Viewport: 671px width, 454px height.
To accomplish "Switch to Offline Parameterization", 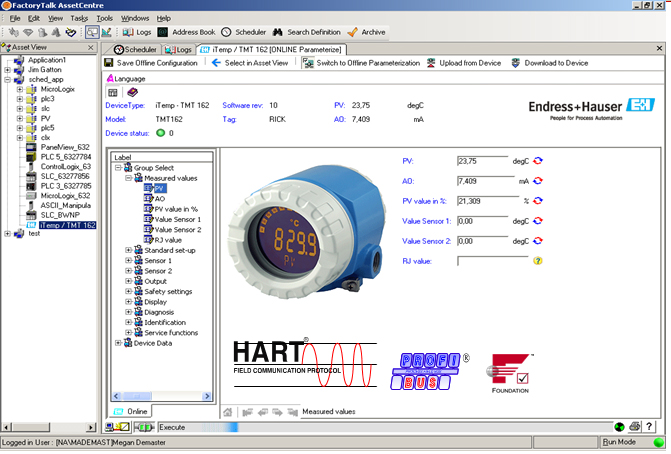I will point(361,63).
